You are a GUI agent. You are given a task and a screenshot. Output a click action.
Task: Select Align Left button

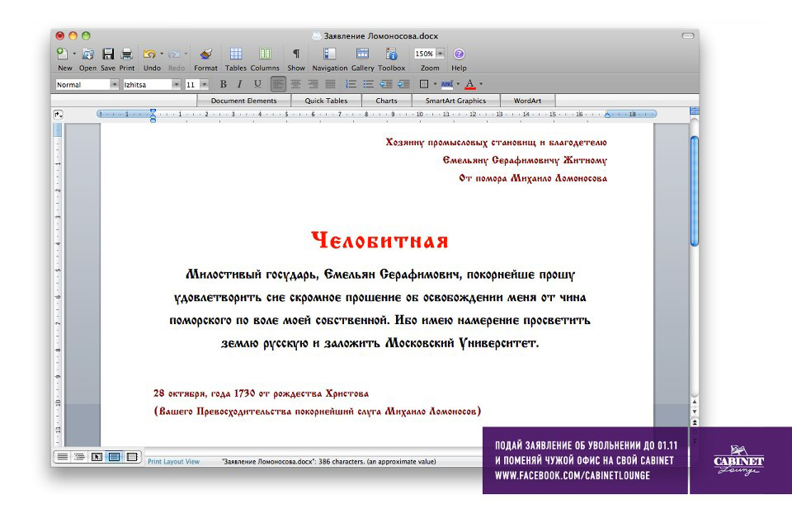pos(278,84)
